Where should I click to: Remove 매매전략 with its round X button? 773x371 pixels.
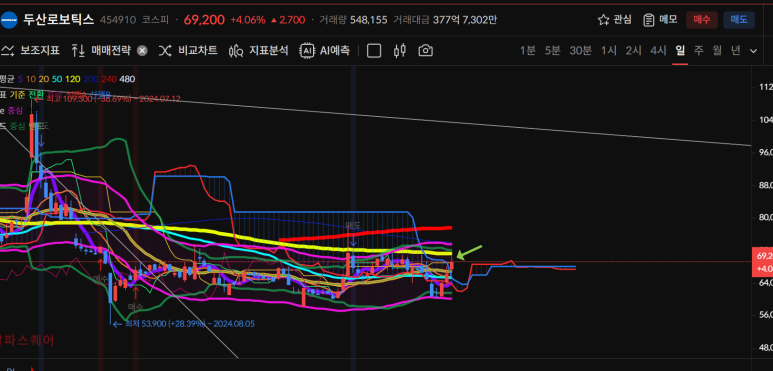142,50
